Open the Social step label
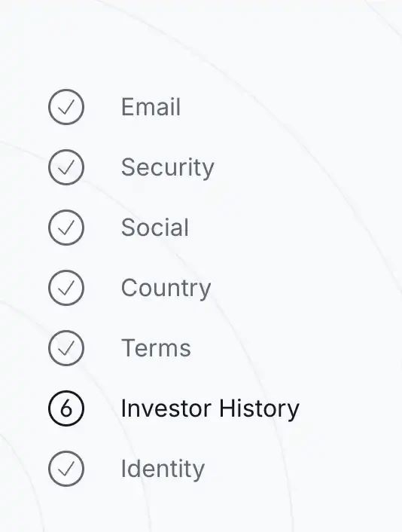The width and height of the screenshot is (402, 532). click(x=155, y=228)
